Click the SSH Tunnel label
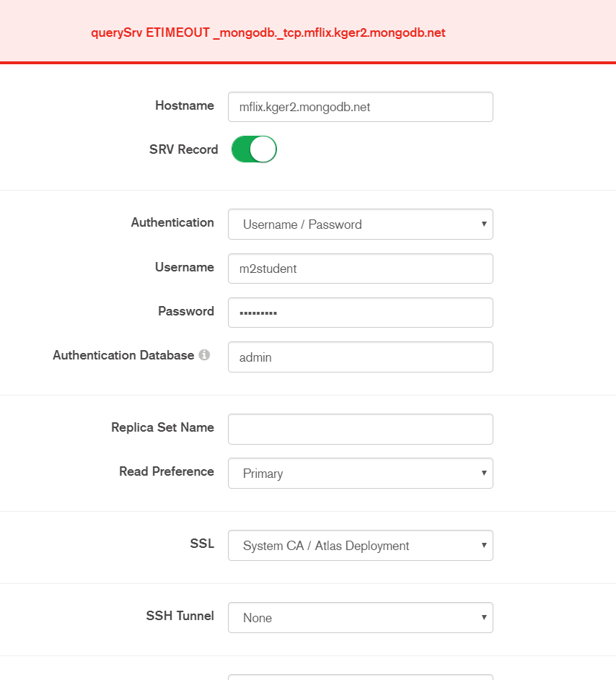The image size is (616, 680). (x=180, y=616)
